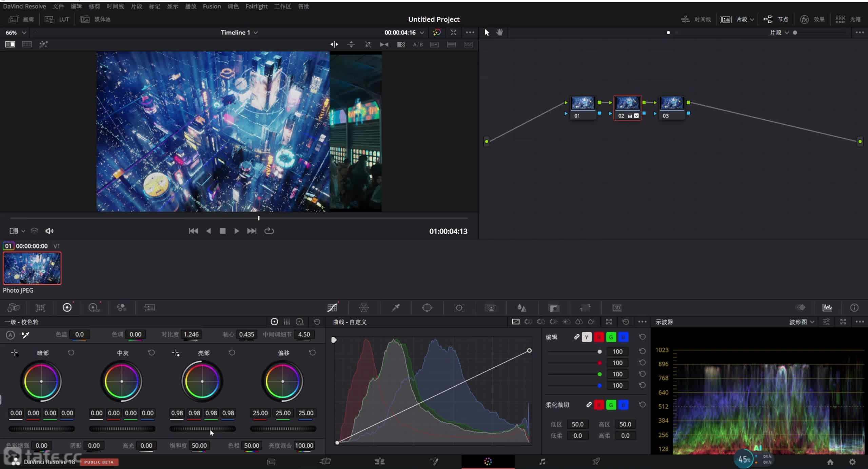This screenshot has height=469, width=868.
Task: Click the viewer playhead scrub bar
Action: coord(239,218)
